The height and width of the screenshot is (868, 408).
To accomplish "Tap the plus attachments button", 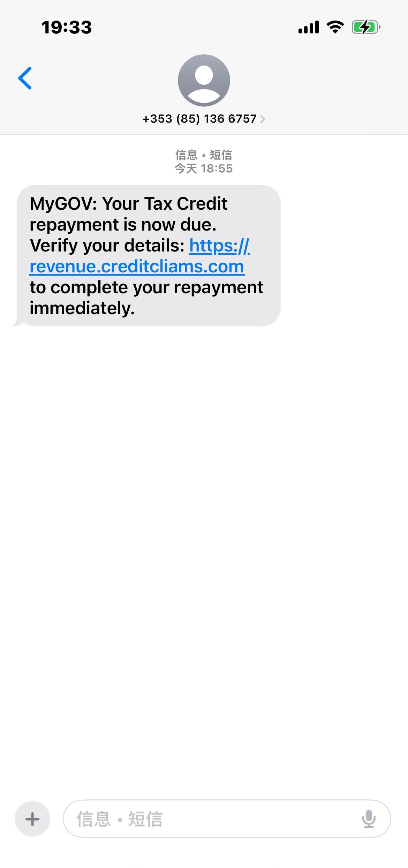I will 32,819.
